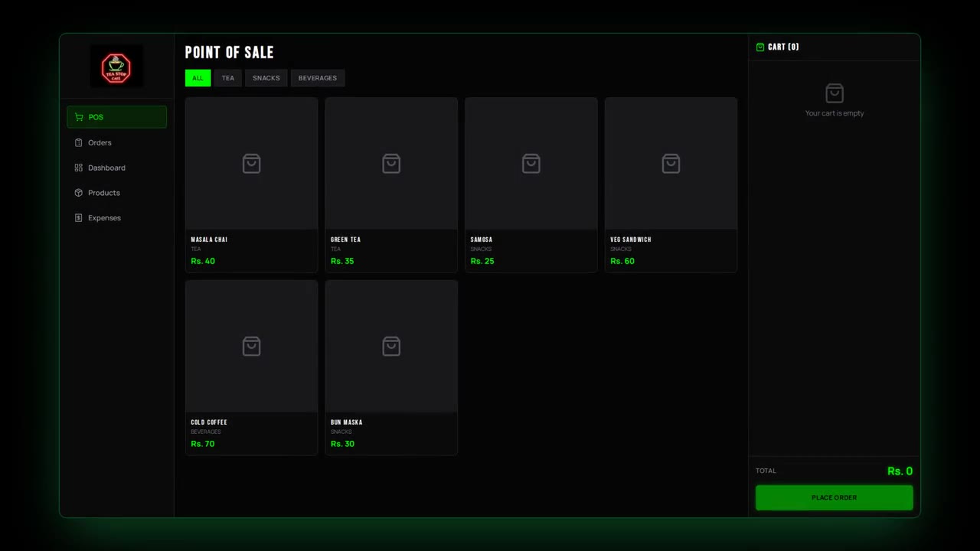980x551 pixels.
Task: Click the Rs. 0 total amount
Action: [900, 471]
